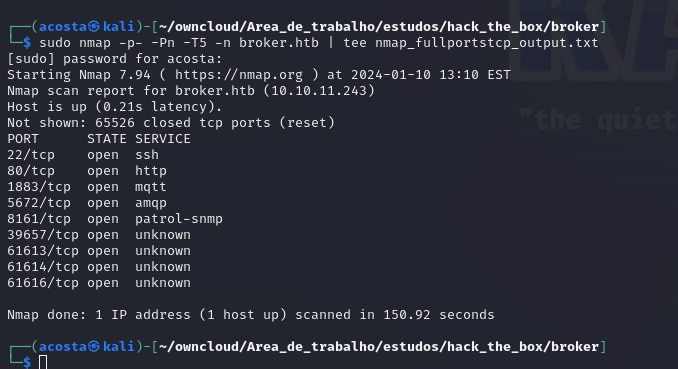Click the PORT column header
Viewport: 678px width, 369px height.
(x=23, y=139)
